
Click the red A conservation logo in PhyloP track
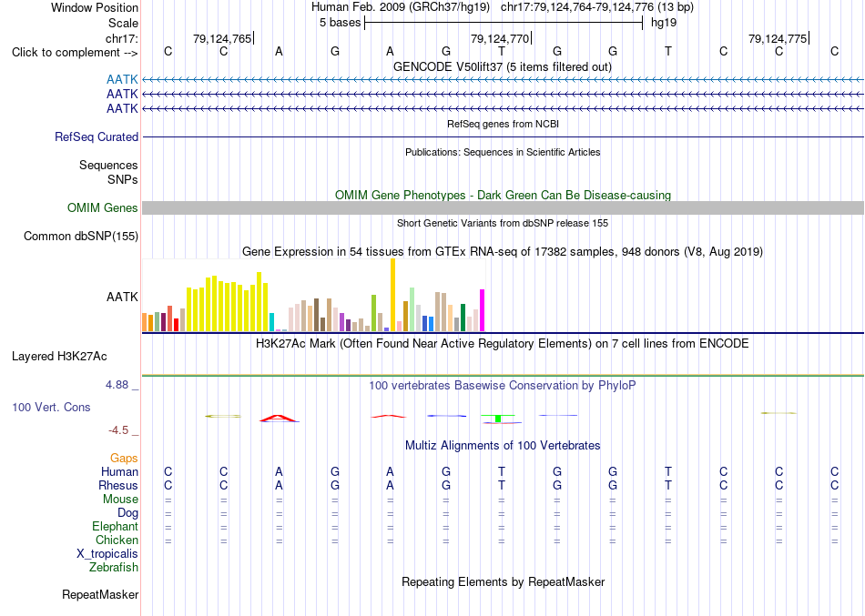(x=280, y=419)
